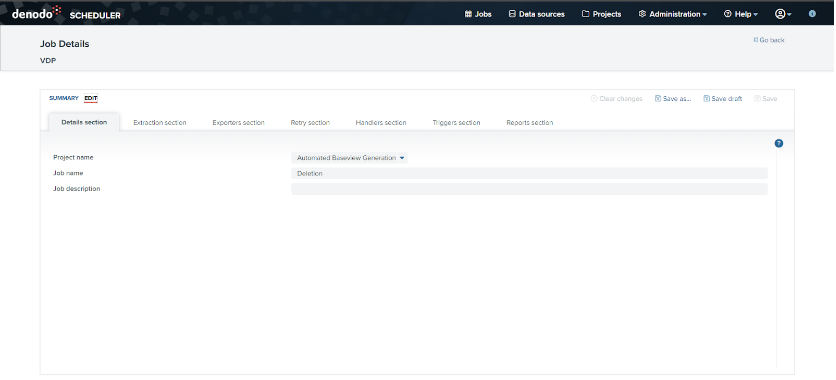Select the SUMMARY view

click(64, 98)
